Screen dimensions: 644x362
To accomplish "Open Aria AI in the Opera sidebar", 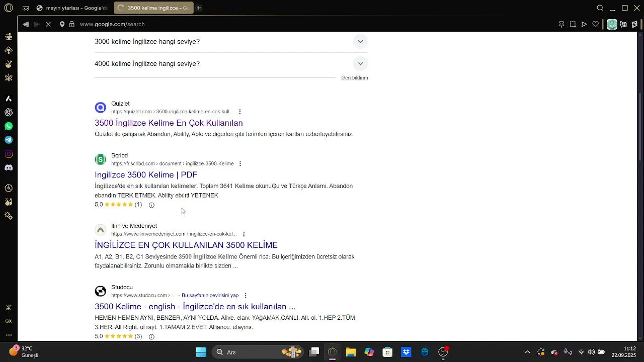I will pyautogui.click(x=9, y=99).
